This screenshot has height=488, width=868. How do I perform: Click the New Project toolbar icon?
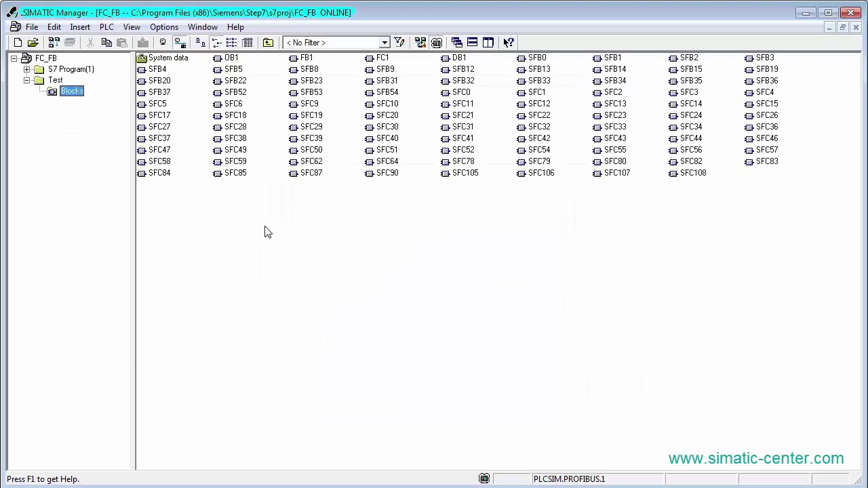tap(18, 43)
